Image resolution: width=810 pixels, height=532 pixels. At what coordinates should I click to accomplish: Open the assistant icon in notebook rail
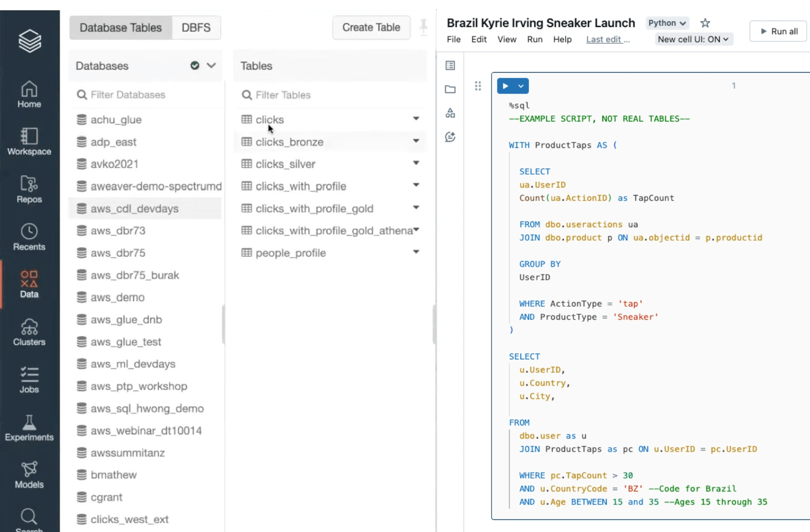450,137
